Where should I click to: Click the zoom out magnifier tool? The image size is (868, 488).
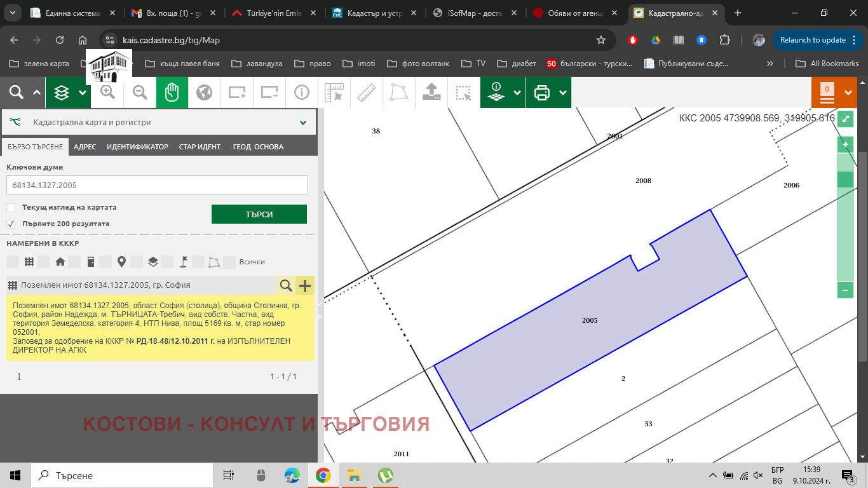140,93
